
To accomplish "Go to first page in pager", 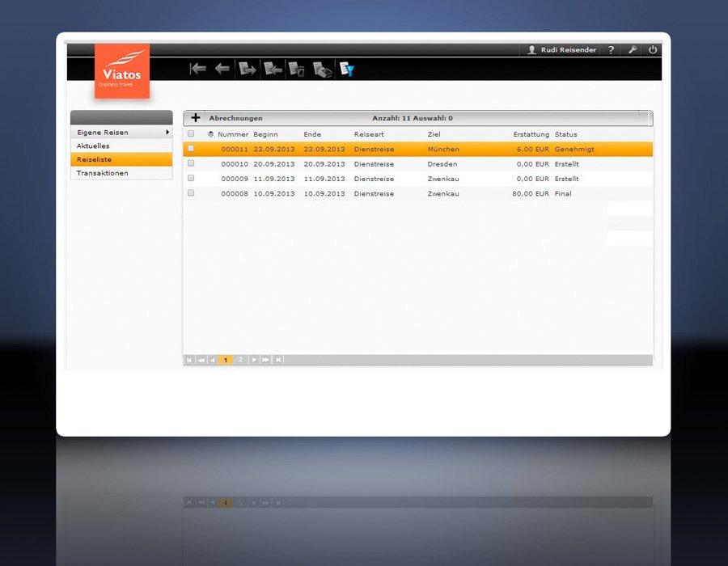I will [189, 360].
